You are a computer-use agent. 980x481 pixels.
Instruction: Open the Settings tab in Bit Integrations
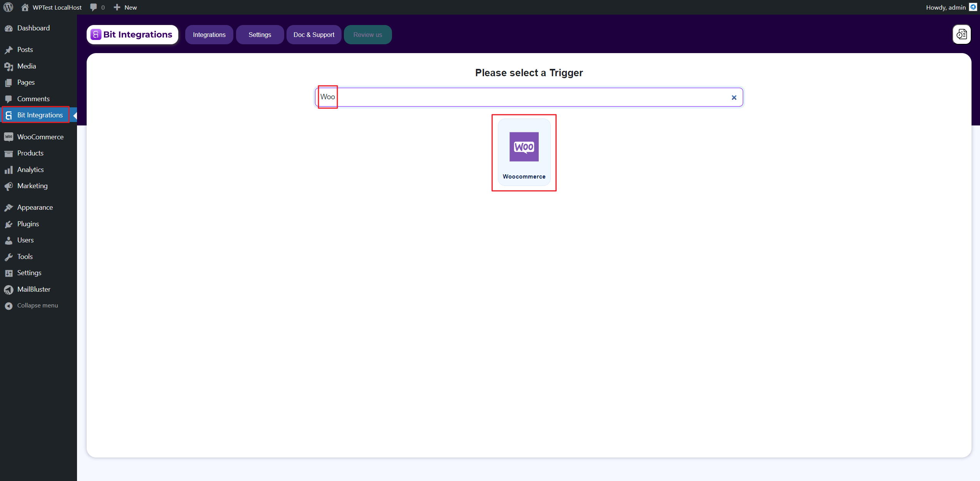pos(260,35)
